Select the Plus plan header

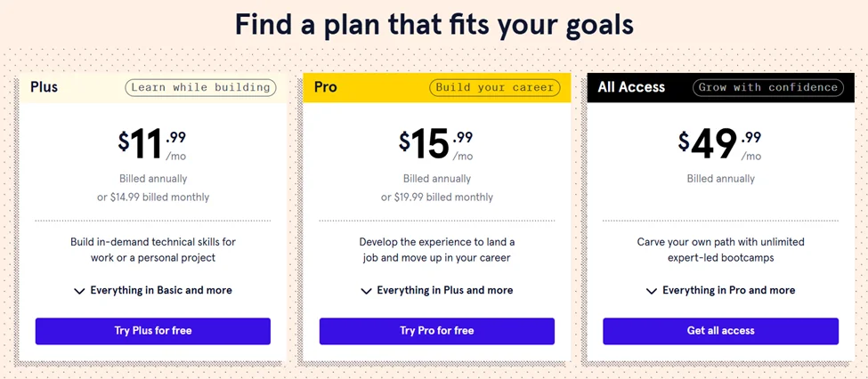pyautogui.click(x=45, y=87)
